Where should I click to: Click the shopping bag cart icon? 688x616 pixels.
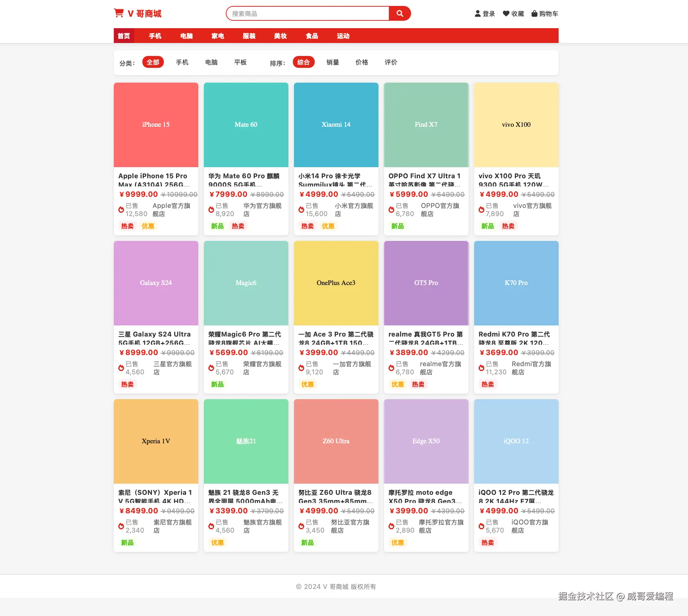(535, 14)
